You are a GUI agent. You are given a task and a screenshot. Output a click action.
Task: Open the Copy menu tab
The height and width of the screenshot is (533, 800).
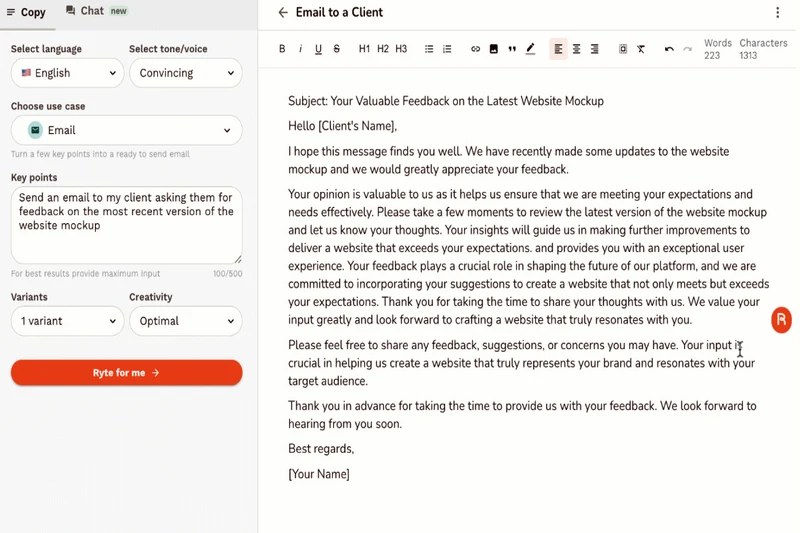[26, 12]
